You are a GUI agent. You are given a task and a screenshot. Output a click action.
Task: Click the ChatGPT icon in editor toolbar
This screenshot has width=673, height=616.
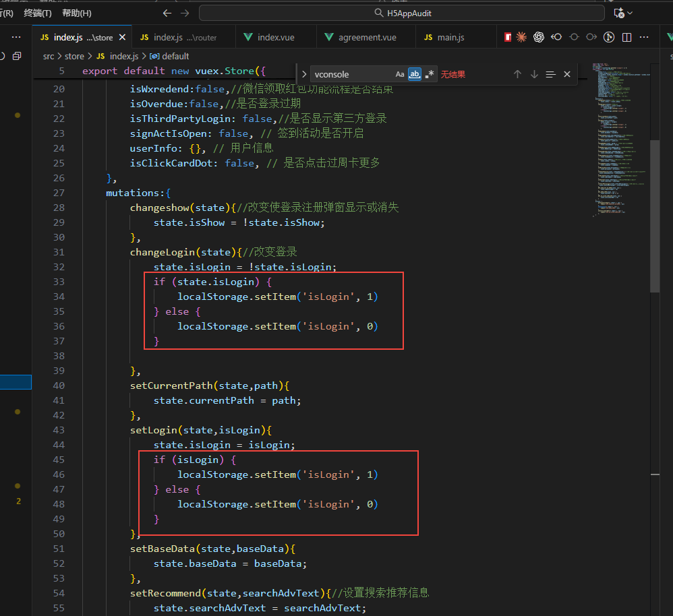539,37
